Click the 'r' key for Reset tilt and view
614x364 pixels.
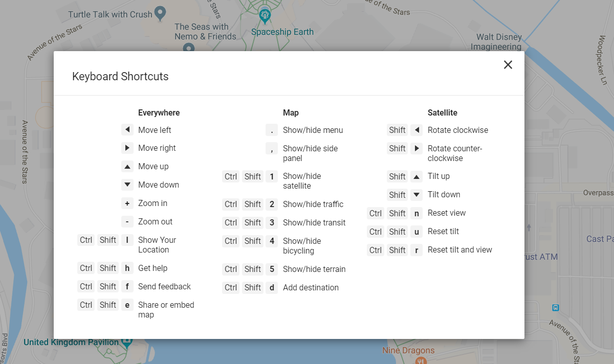tap(416, 250)
